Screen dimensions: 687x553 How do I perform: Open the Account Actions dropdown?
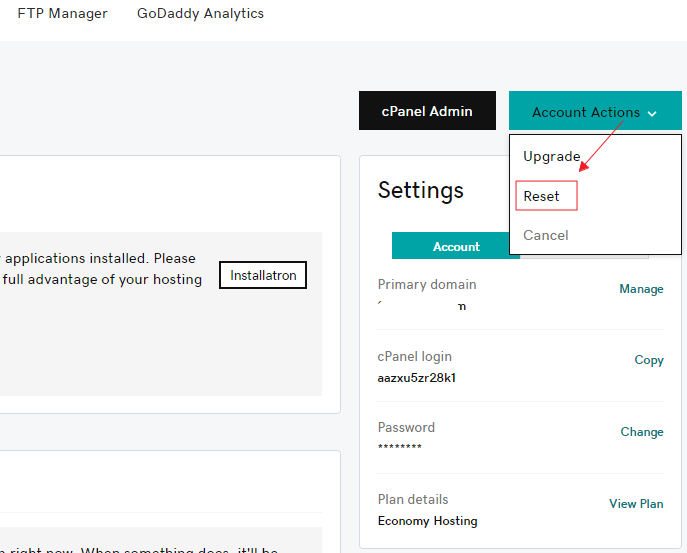click(x=594, y=112)
